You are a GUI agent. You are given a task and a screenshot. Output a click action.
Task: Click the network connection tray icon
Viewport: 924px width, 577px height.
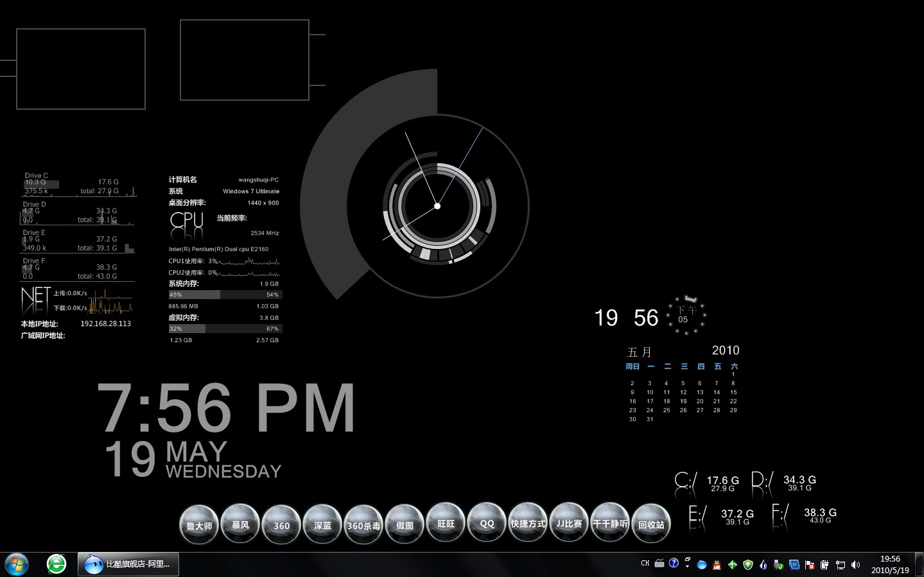(x=841, y=565)
